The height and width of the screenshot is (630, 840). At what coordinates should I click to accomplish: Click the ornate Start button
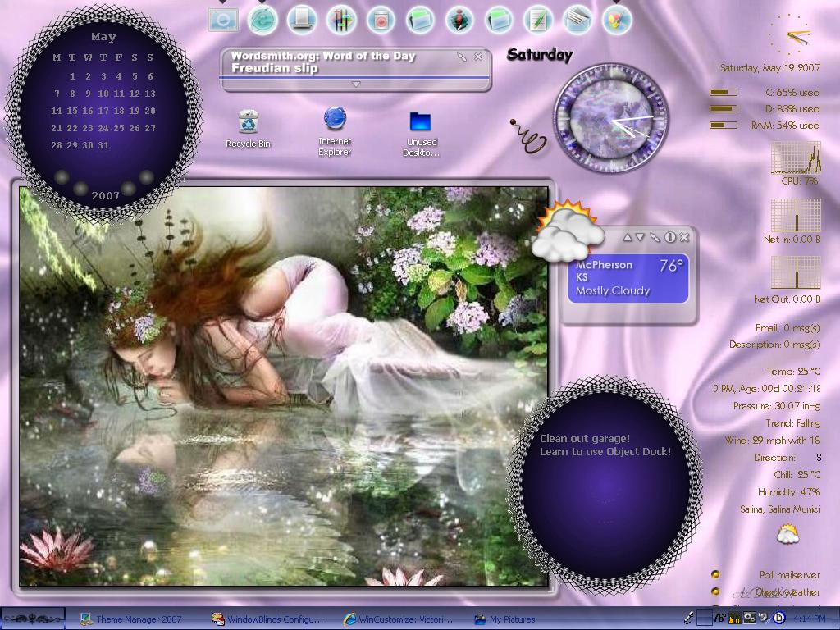(x=33, y=619)
